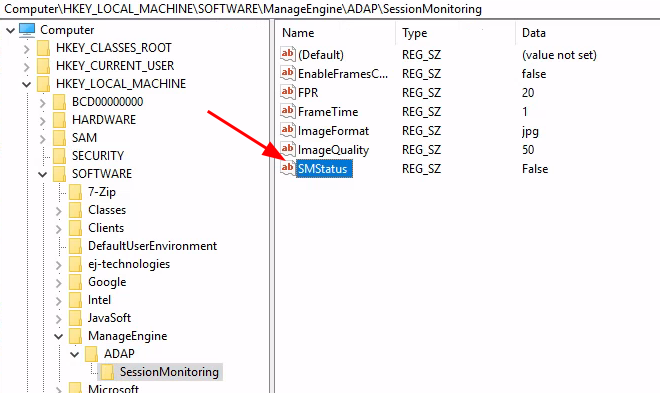Expand the SAM key

point(43,139)
